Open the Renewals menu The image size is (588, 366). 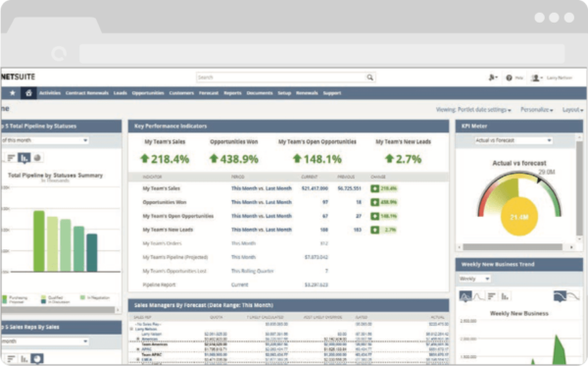pos(307,93)
